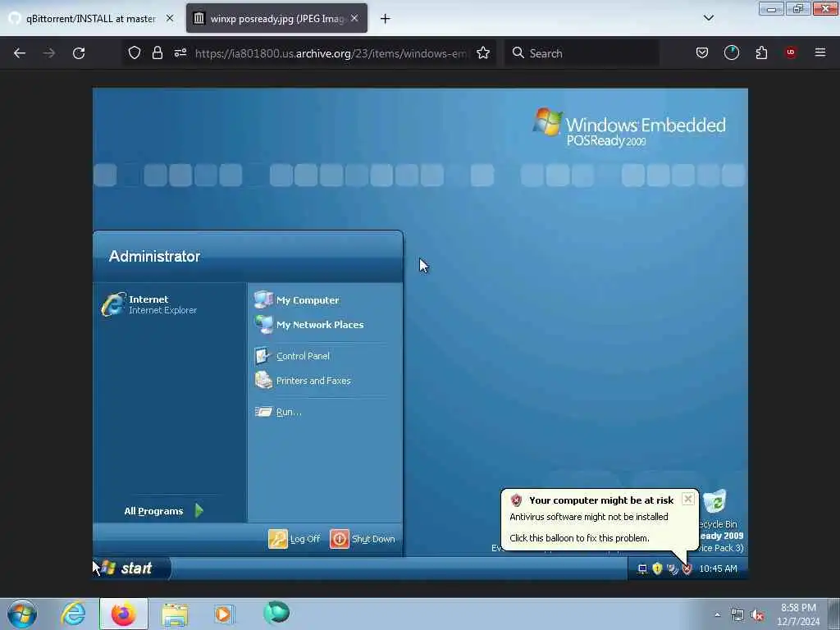Open the uBlock Origin extension icon
Screen dimensions: 840x630
[790, 52]
